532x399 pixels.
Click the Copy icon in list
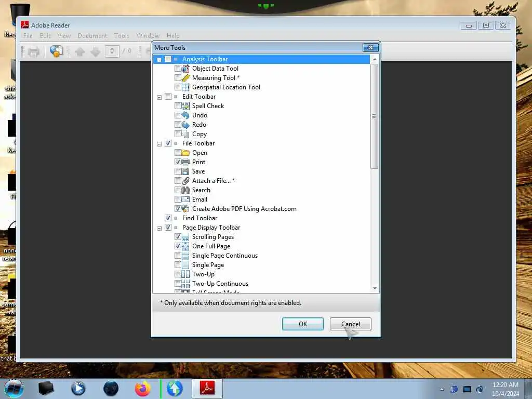point(185,134)
